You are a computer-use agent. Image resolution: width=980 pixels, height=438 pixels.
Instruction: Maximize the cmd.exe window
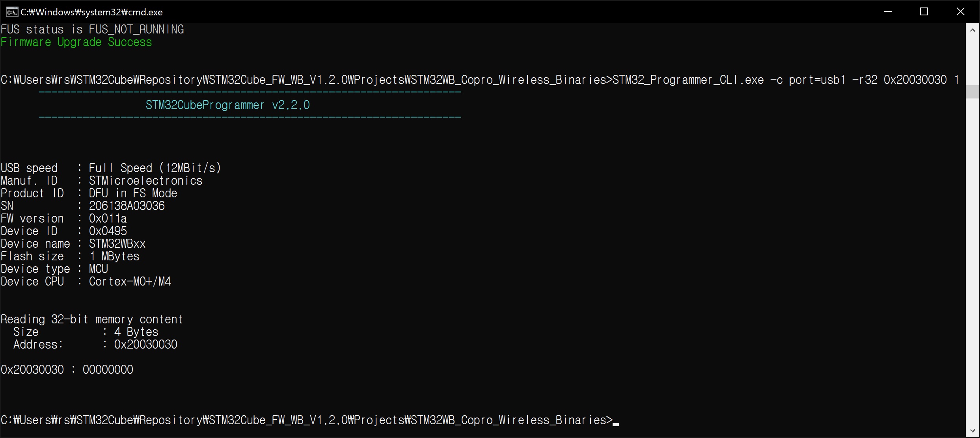pos(924,12)
